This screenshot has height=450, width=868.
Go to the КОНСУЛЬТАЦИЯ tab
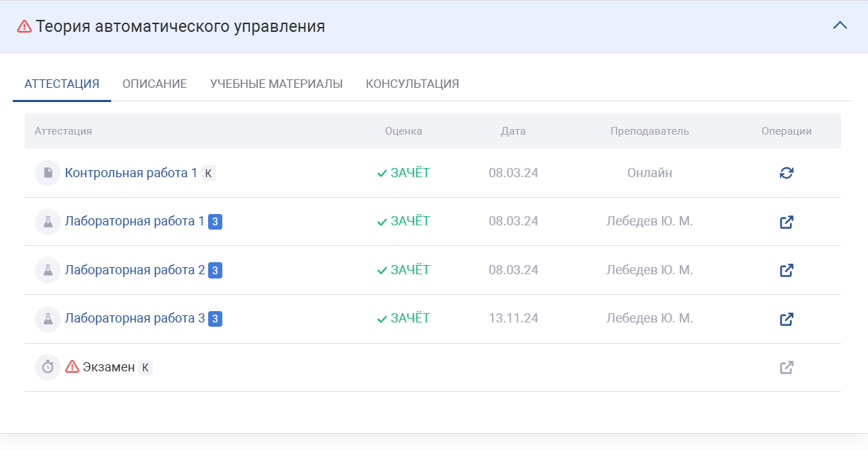412,84
